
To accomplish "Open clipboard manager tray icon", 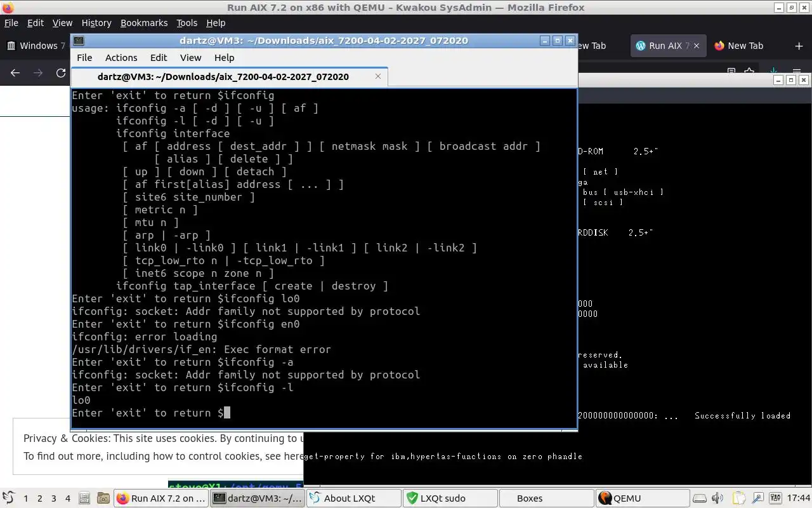I will [x=738, y=498].
